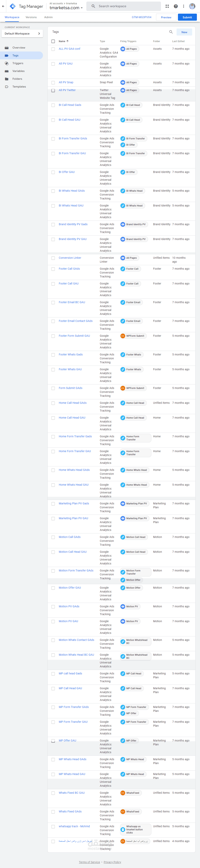Click Footer Email trigger of Footer Email BC GAU
This screenshot has width=200, height=868.
tap(131, 302)
